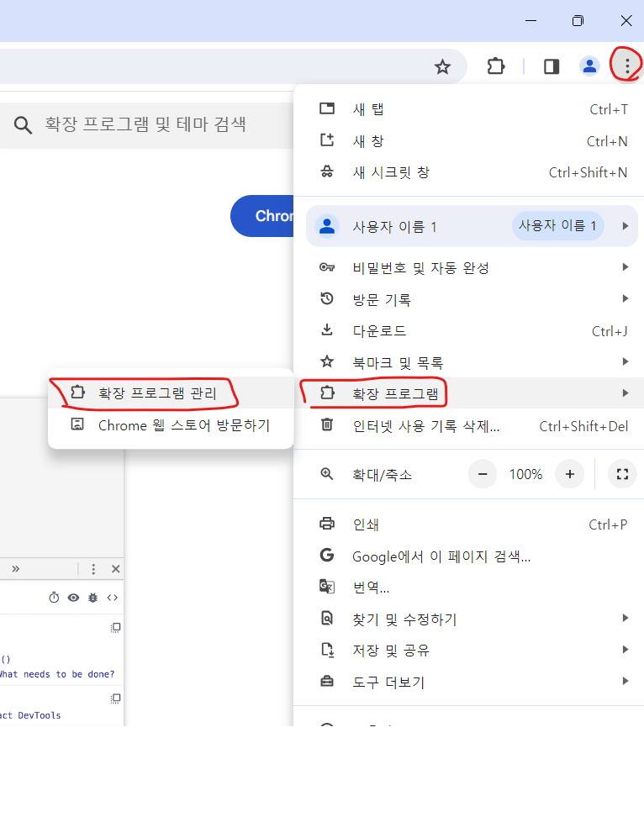Click the printer icon beside 인쇄
644x817 pixels.
pos(327,523)
